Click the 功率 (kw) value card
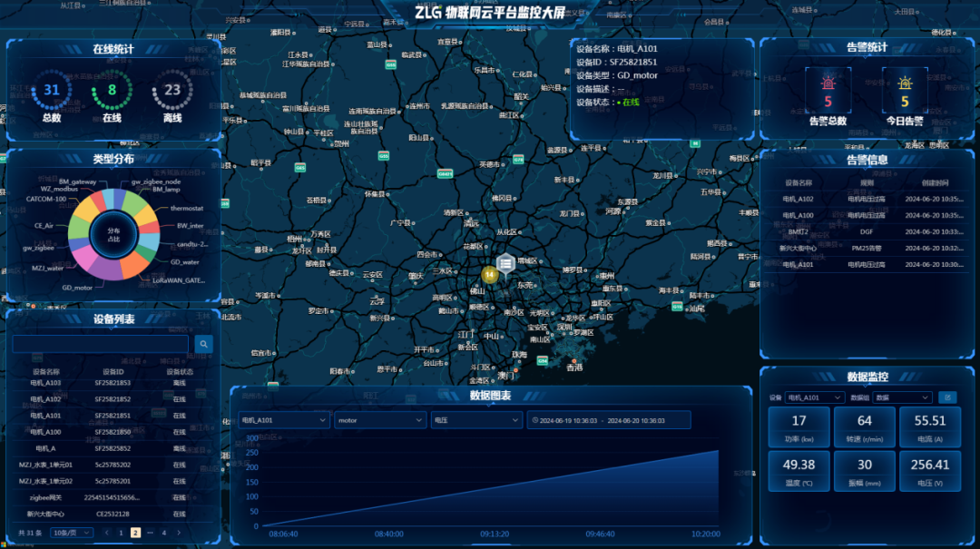Image resolution: width=980 pixels, height=549 pixels. 799,427
